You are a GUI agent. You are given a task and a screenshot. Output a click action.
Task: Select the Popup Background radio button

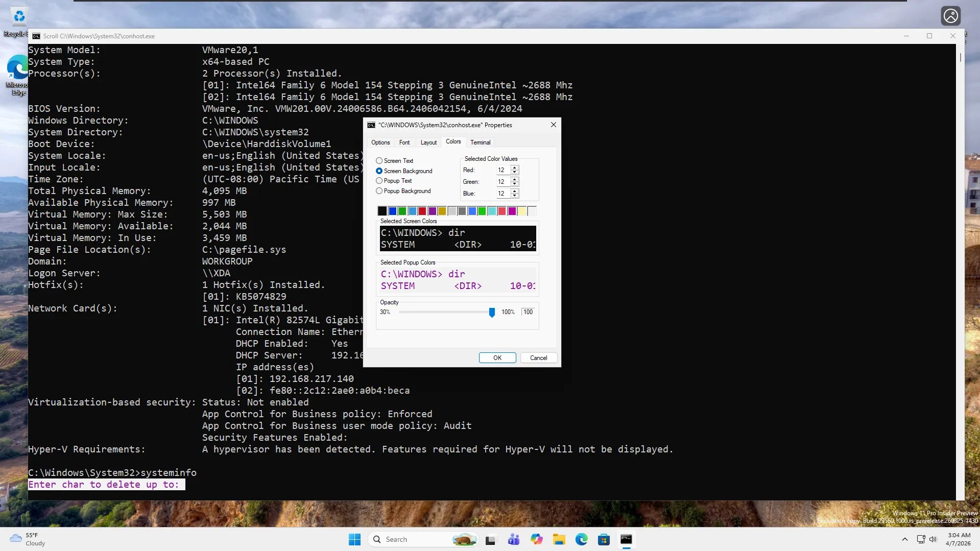tap(379, 191)
